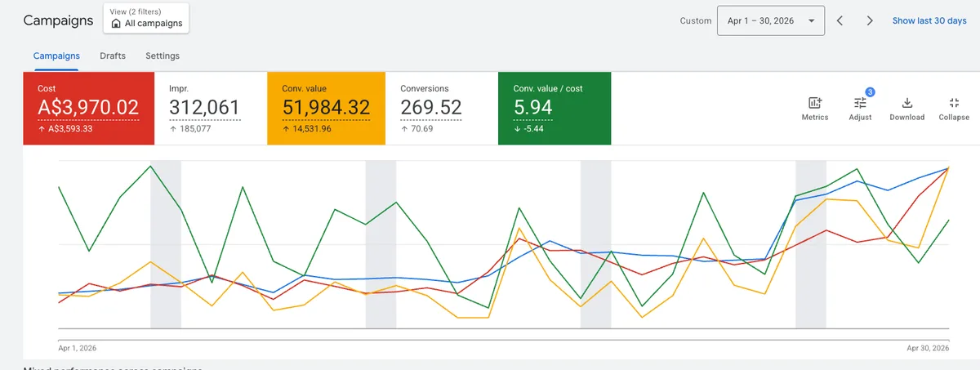Select the red Cost metric card

[91, 109]
